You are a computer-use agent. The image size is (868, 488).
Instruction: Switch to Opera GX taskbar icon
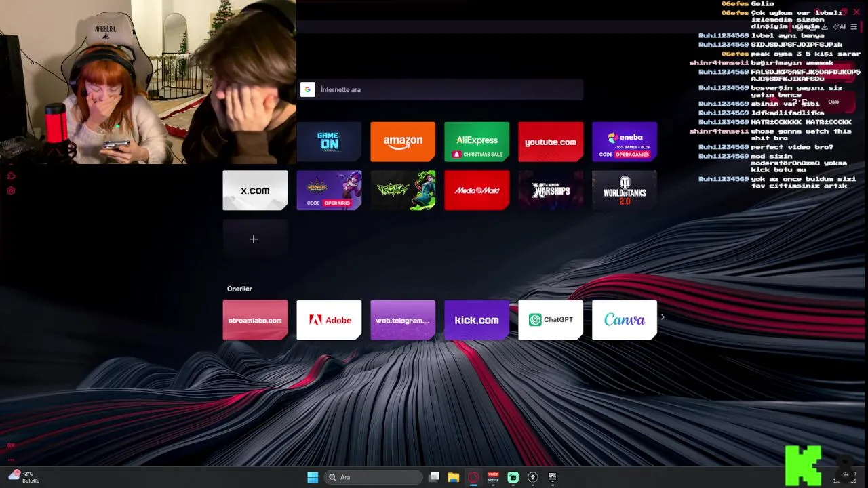tap(473, 477)
